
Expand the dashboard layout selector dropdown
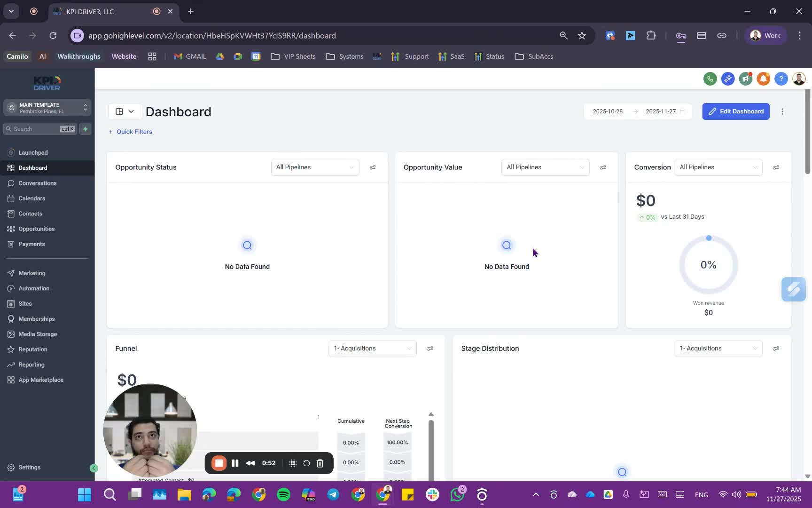[x=125, y=111]
